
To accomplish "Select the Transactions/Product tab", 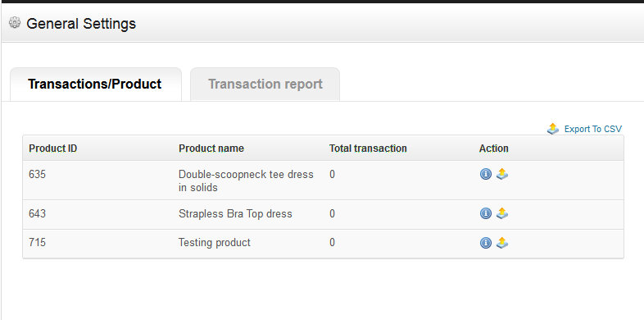I will pyautogui.click(x=96, y=85).
